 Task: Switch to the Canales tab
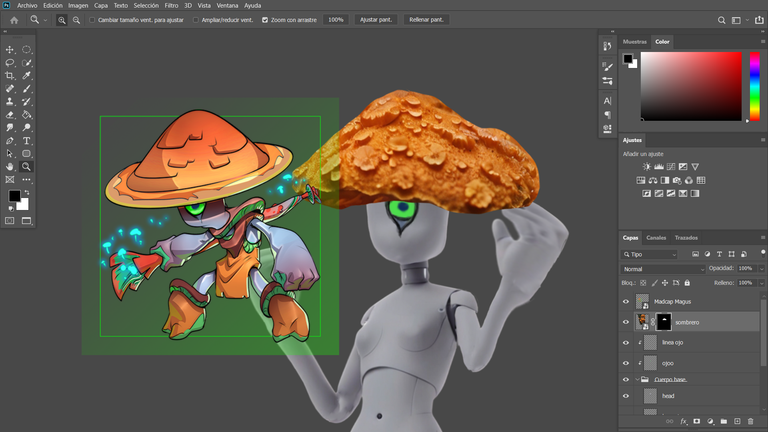pos(656,238)
